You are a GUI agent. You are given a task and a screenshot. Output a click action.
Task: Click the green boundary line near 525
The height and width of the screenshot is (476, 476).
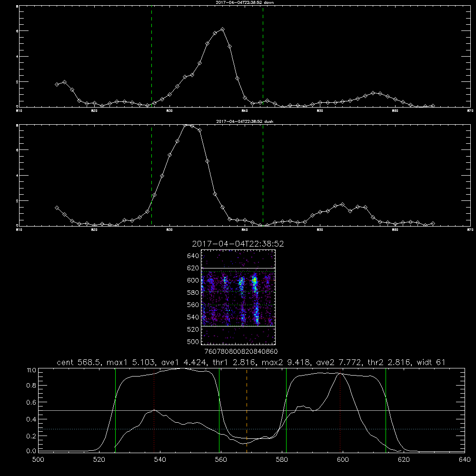(115, 410)
